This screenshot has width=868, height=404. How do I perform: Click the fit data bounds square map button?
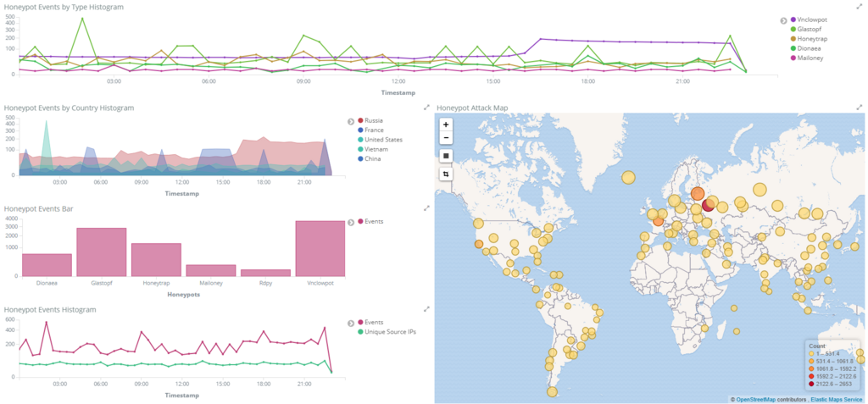coord(446,156)
